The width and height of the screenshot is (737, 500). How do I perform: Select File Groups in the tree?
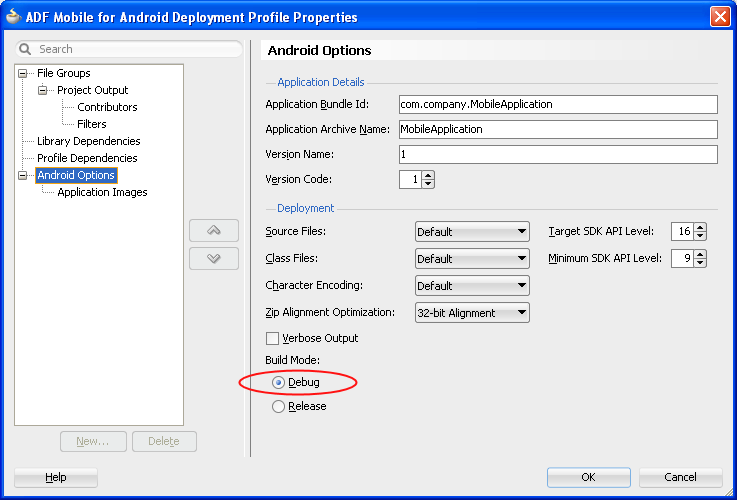(63, 73)
